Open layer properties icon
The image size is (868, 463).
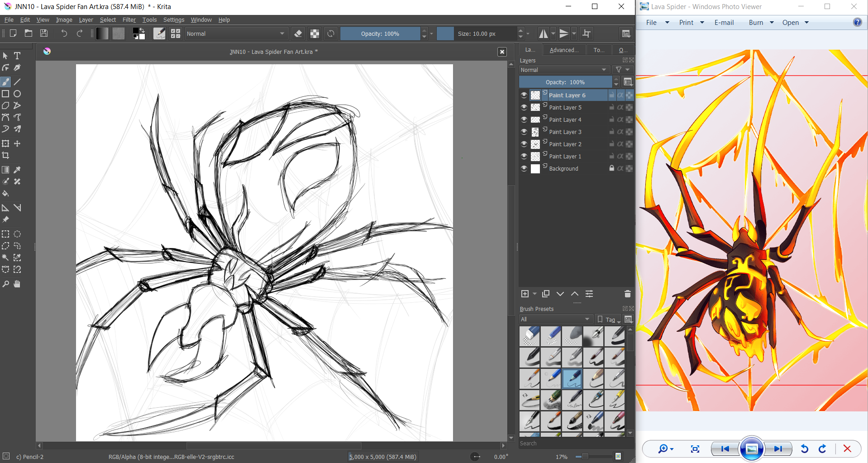589,294
